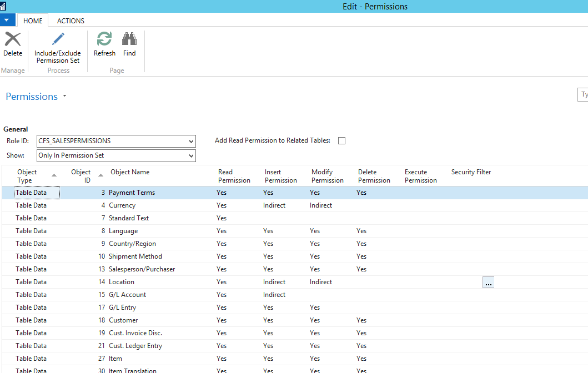Sort by Object ID column header
This screenshot has height=373, width=588.
[81, 176]
